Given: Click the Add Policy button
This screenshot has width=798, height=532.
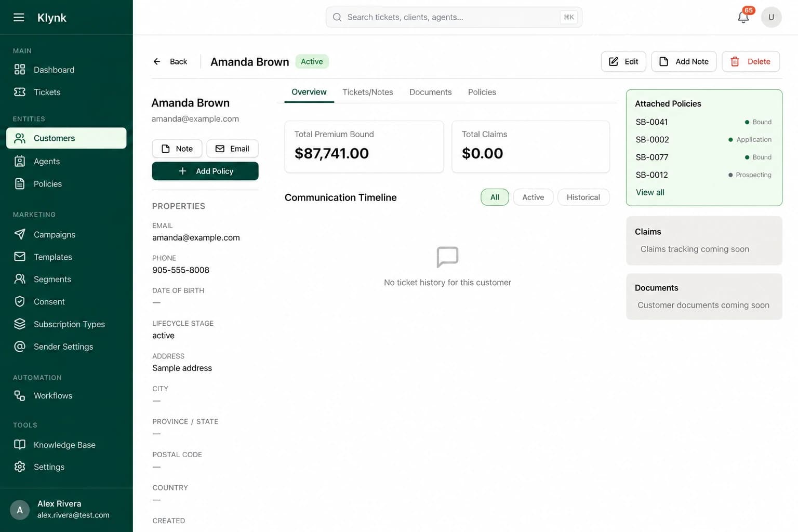Looking at the screenshot, I should coord(205,171).
